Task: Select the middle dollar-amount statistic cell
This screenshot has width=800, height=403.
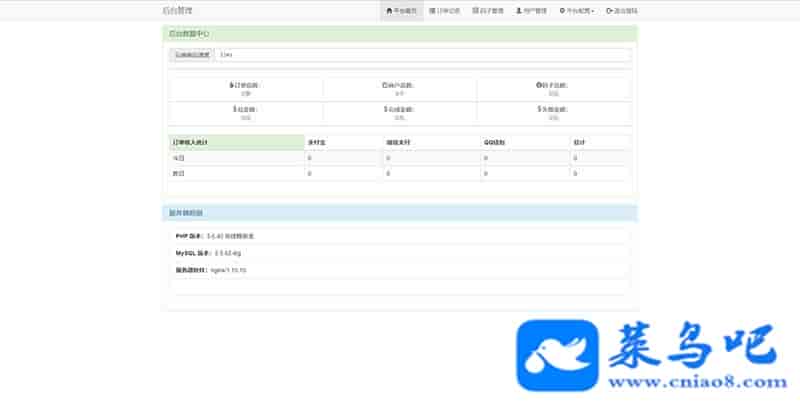Action: [x=399, y=113]
